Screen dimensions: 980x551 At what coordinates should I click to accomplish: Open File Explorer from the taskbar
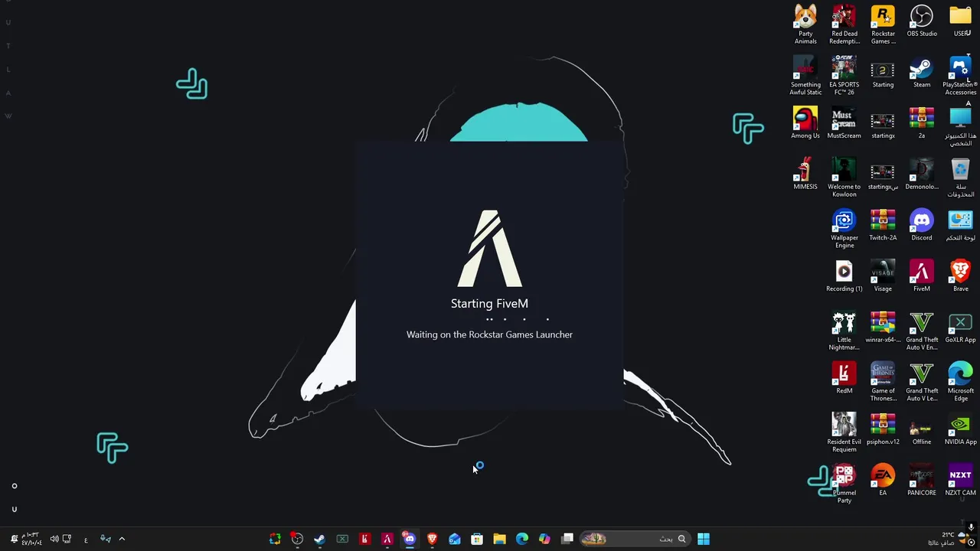coord(499,539)
